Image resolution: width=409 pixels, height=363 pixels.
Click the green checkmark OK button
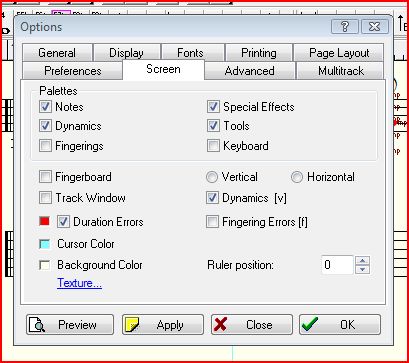click(340, 325)
